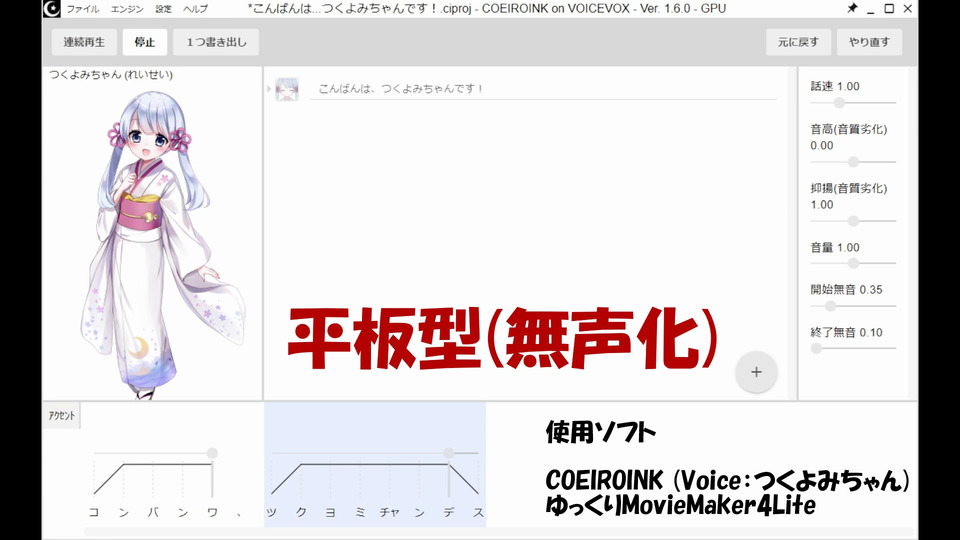Click the mora ミ in accent editor

(360, 512)
